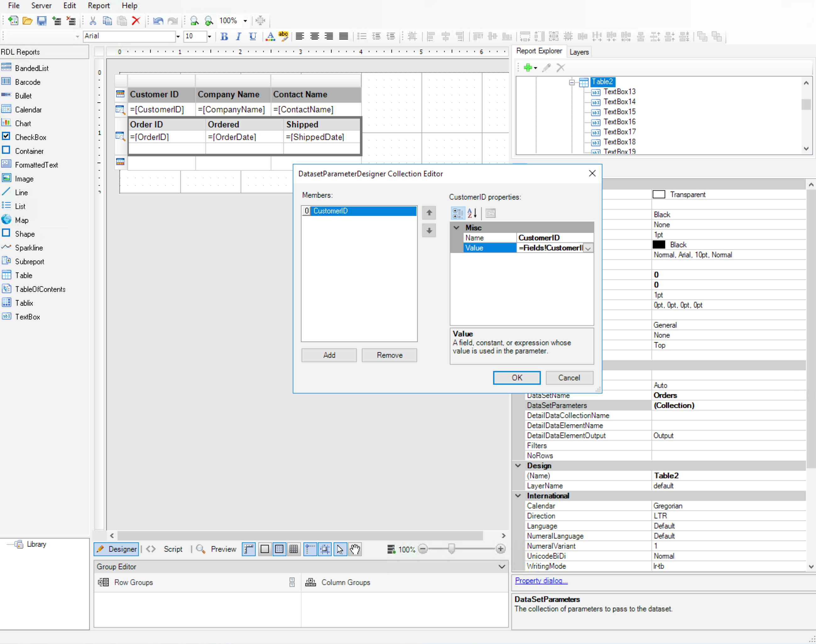The image size is (816, 644).
Task: Open the Property dialog link
Action: coord(541,580)
